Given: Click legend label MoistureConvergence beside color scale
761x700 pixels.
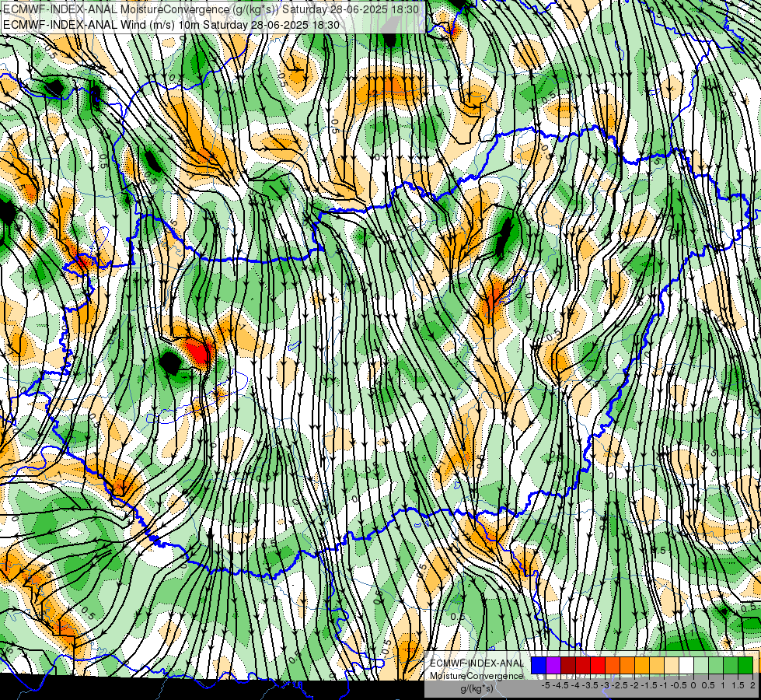Looking at the screenshot, I should (x=476, y=676).
